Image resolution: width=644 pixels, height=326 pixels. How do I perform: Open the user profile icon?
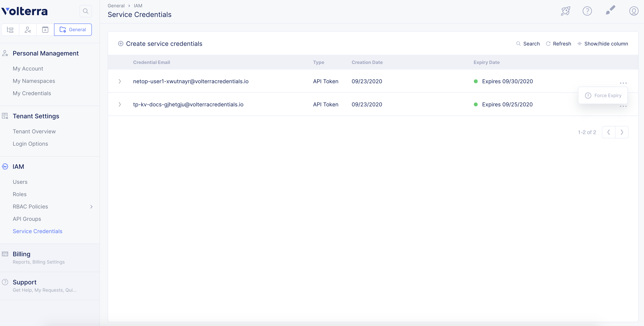634,11
